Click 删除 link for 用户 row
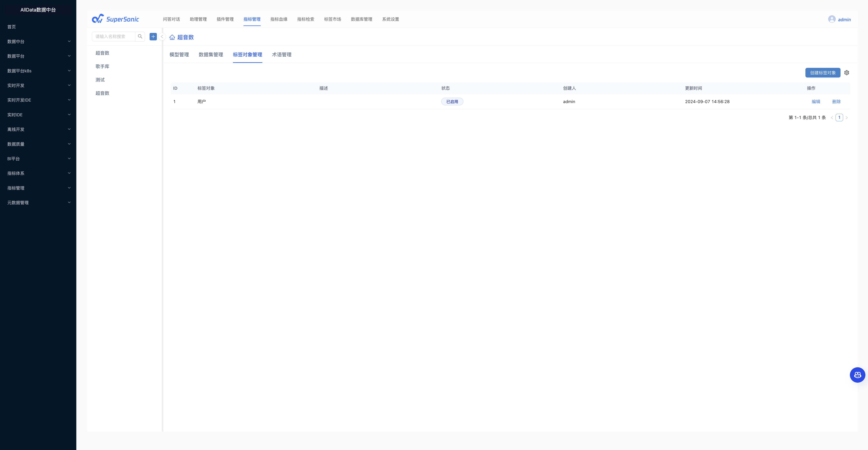868x450 pixels. pos(836,101)
